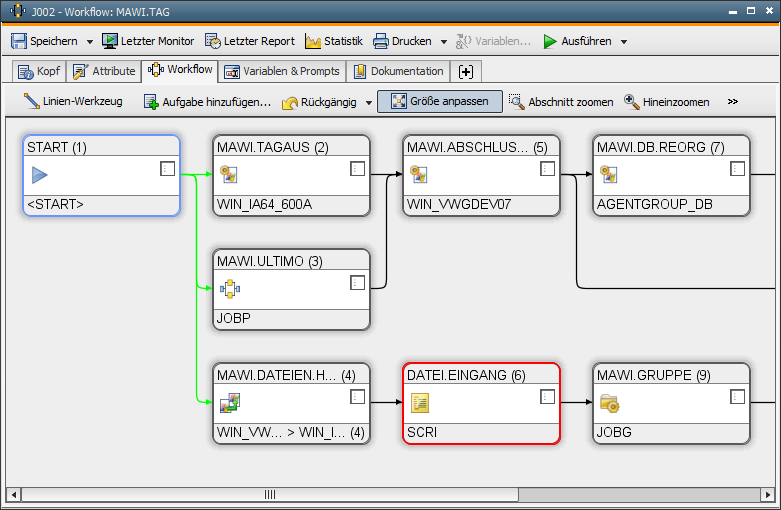Image resolution: width=781 pixels, height=510 pixels.
Task: Open the Speichern dropdown arrow
Action: pyautogui.click(x=90, y=42)
